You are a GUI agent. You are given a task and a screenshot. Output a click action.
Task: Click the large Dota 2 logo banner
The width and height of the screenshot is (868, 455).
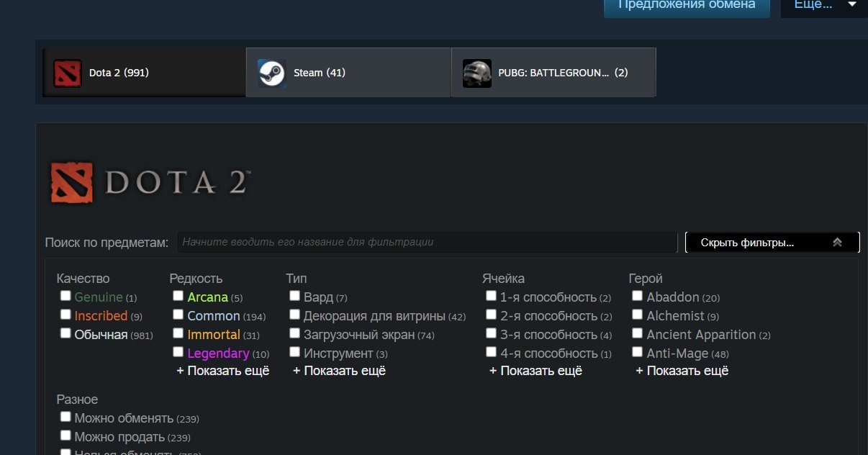pos(150,182)
